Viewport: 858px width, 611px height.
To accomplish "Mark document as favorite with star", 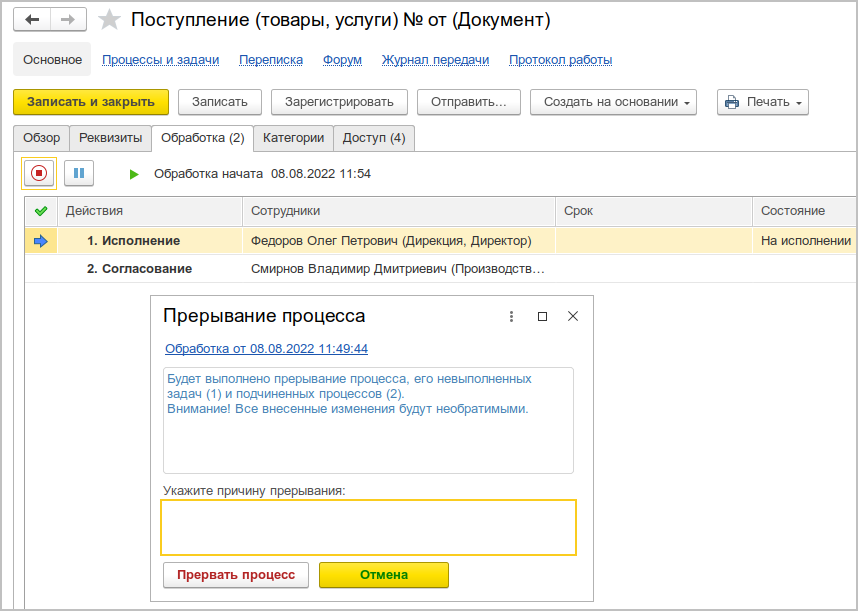I will tap(110, 20).
